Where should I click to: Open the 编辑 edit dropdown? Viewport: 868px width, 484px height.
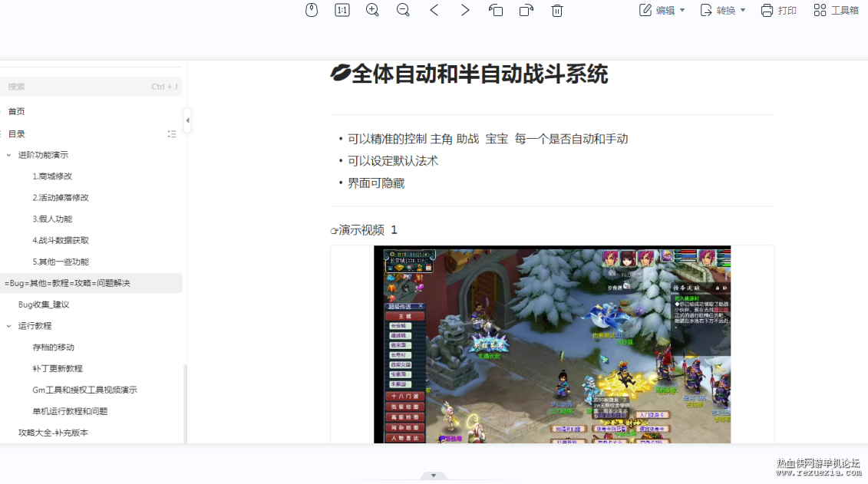tap(662, 10)
